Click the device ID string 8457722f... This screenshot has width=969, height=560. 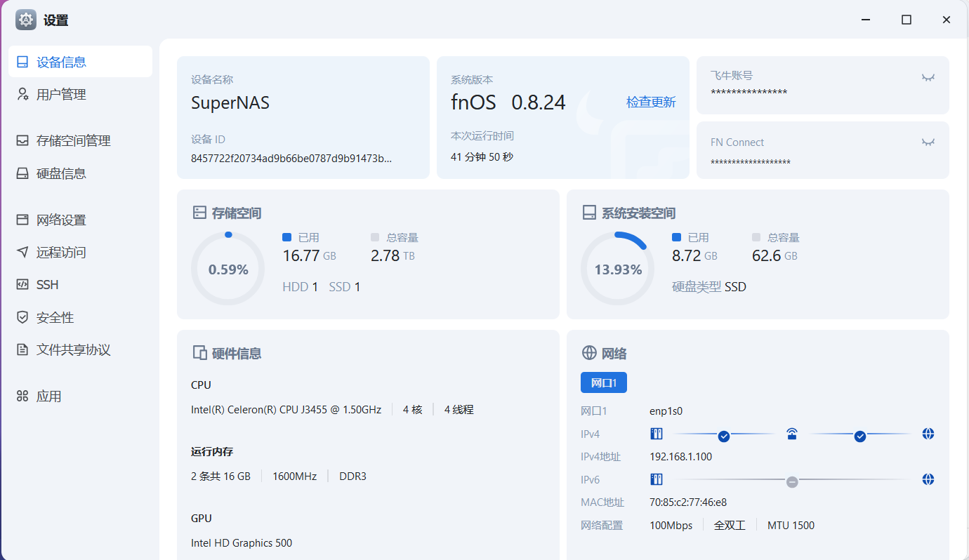click(291, 158)
